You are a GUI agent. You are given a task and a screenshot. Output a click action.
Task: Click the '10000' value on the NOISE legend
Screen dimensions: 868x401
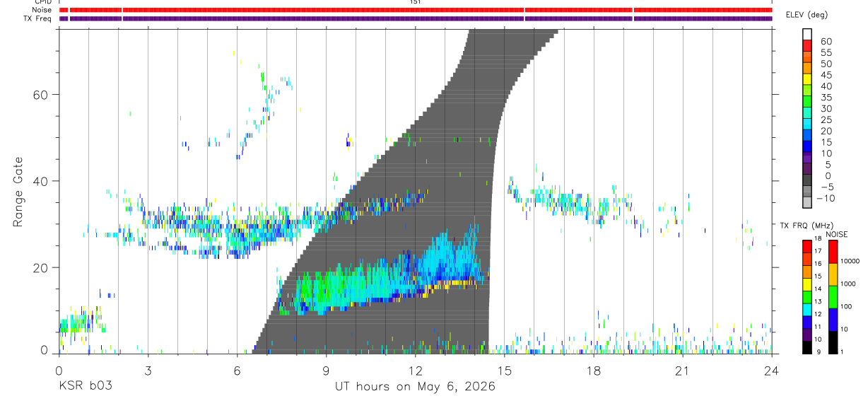850,262
